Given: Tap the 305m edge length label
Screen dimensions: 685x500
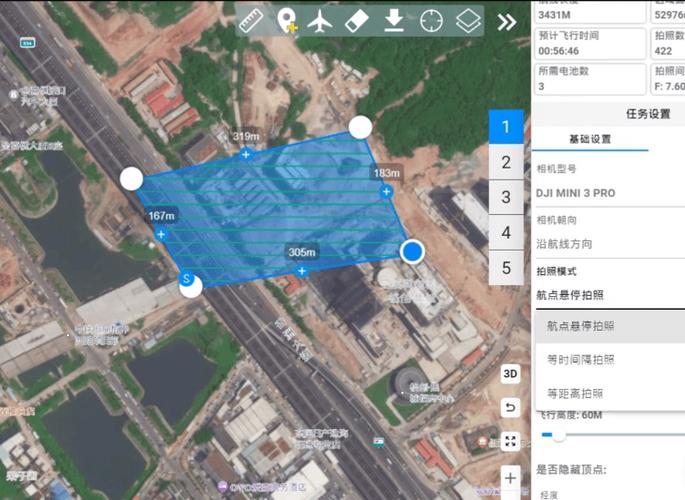Looking at the screenshot, I should (302, 252).
